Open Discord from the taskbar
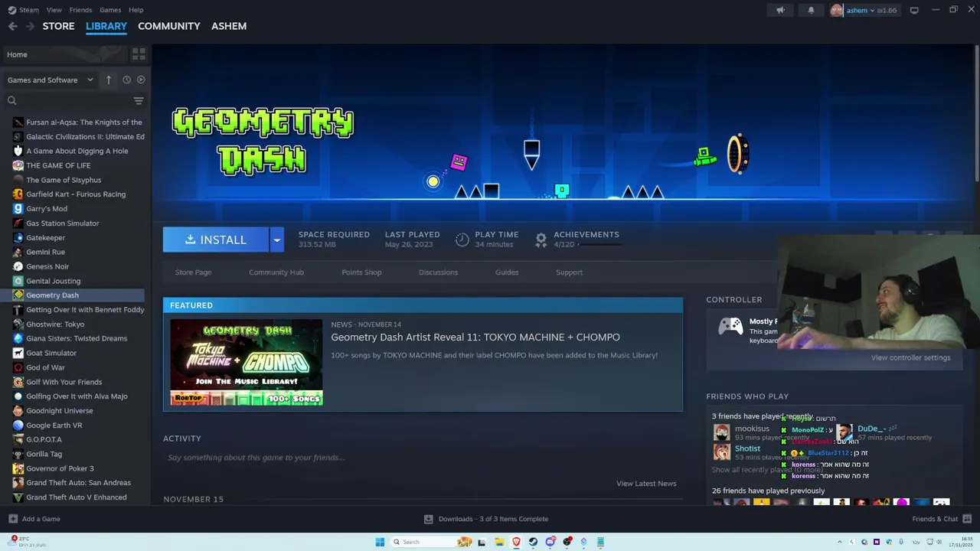The width and height of the screenshot is (980, 551). point(550,542)
